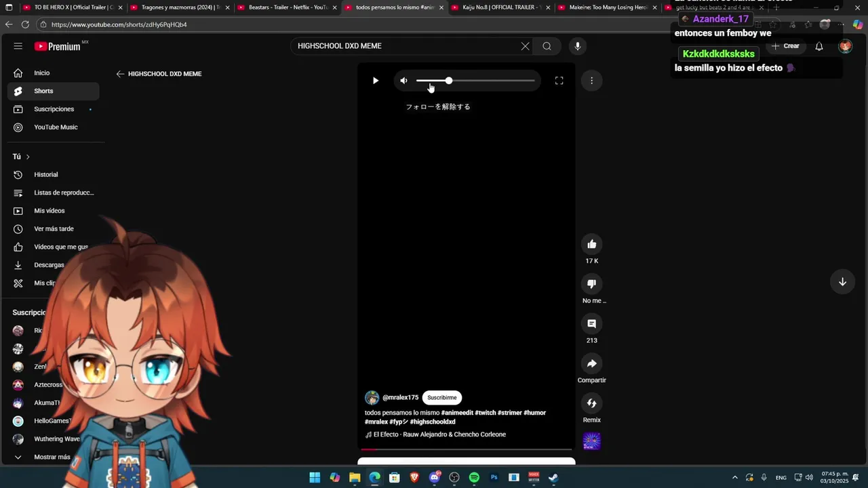Click browser back arrow

point(8,24)
